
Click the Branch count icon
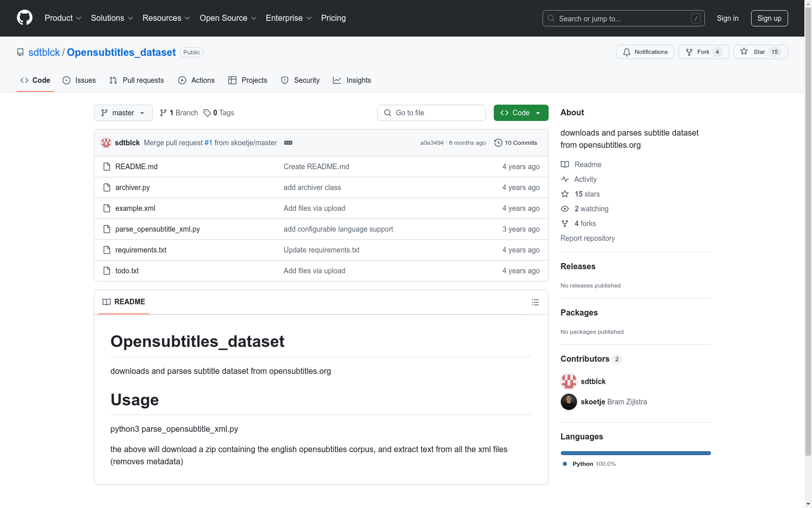pyautogui.click(x=163, y=113)
